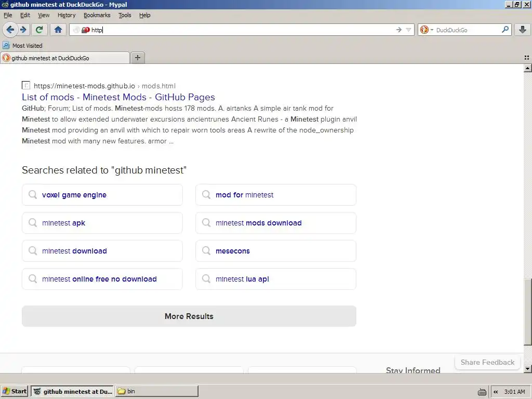
Task: Open the Edit menu
Action: coord(25,15)
